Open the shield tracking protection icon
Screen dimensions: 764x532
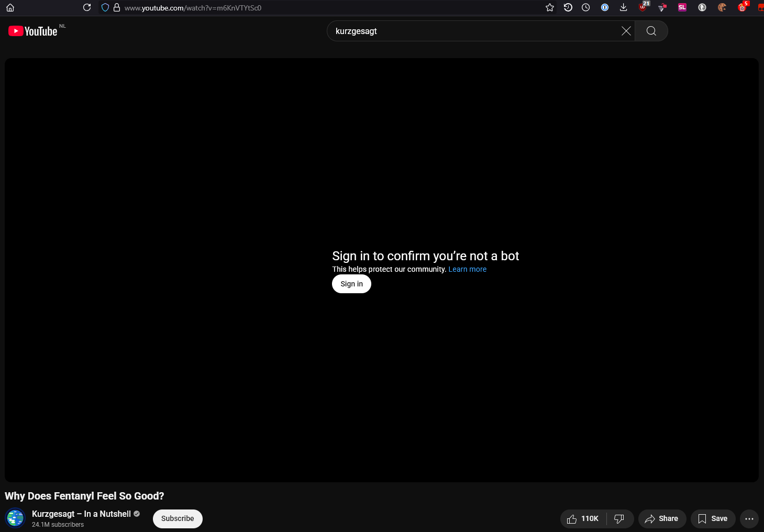(105, 7)
